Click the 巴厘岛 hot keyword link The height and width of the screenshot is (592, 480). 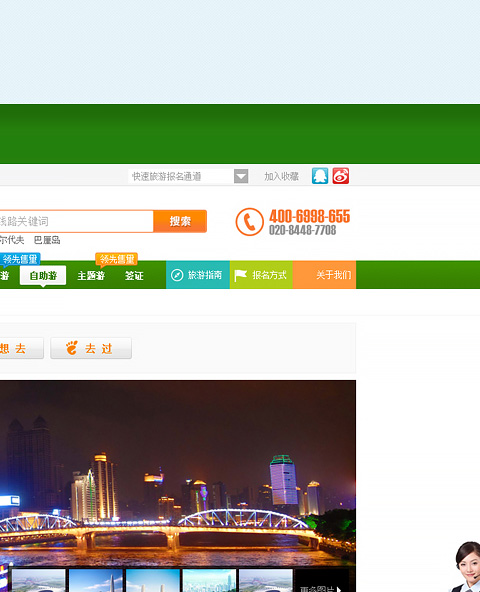[47, 240]
